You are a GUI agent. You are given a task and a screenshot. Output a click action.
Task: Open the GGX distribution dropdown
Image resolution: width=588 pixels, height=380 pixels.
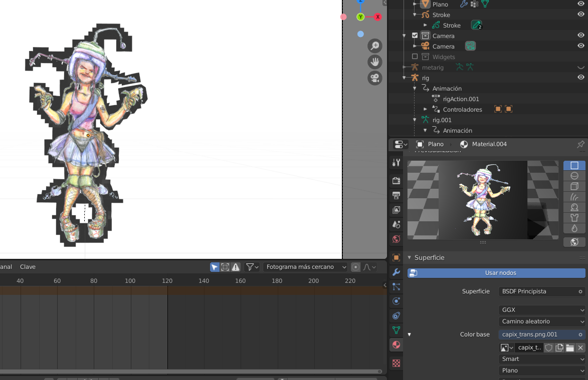click(x=542, y=310)
